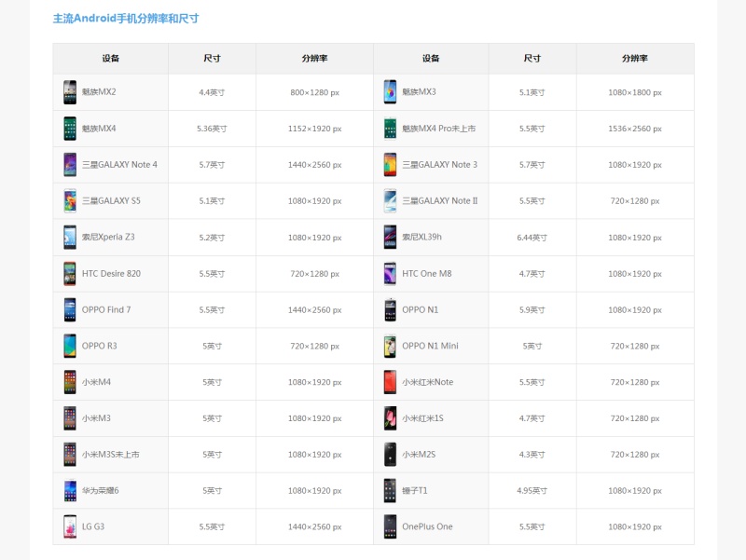Select the 小米红米Note device name
The height and width of the screenshot is (560, 746).
coord(428,382)
